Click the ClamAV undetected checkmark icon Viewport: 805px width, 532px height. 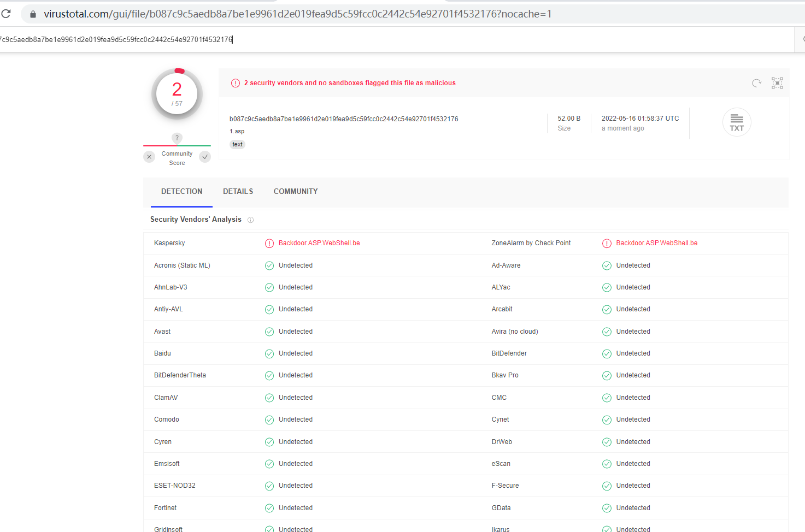point(269,398)
